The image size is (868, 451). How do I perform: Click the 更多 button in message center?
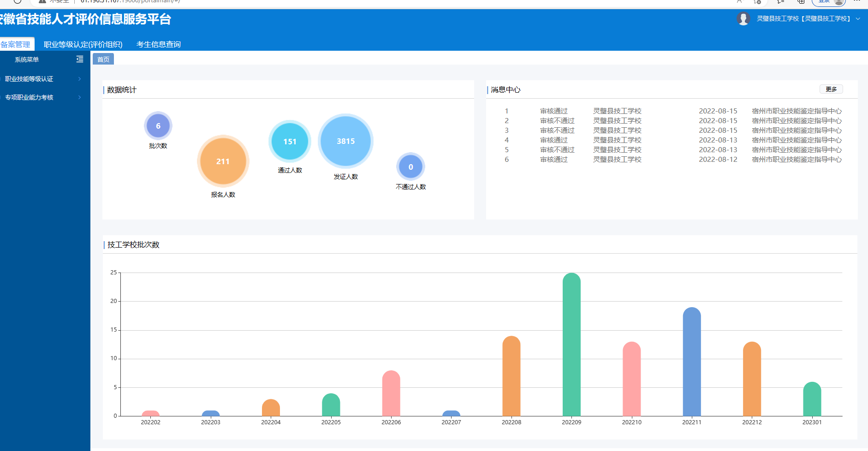tap(831, 89)
